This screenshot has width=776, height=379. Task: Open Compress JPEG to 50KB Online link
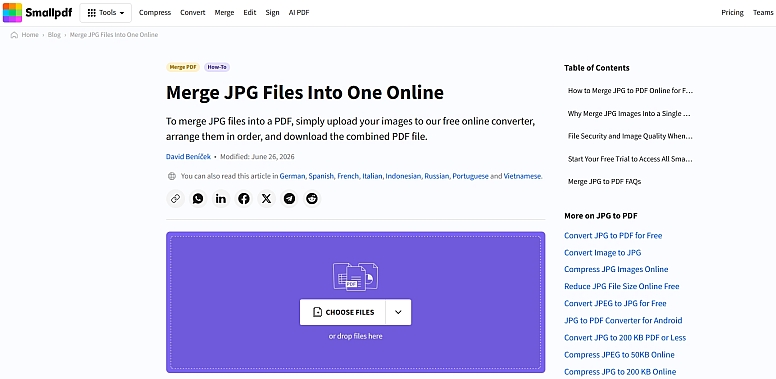point(619,354)
